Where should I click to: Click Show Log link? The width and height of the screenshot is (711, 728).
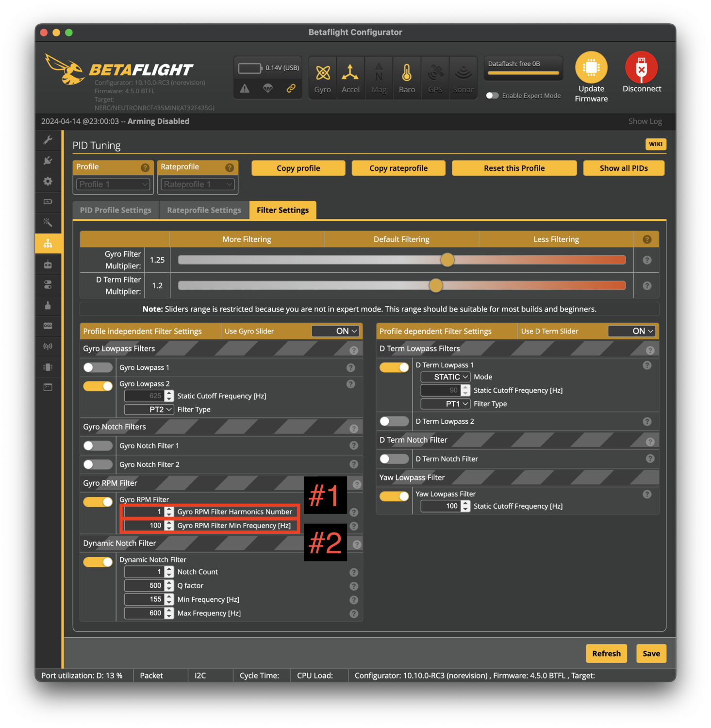coord(645,121)
